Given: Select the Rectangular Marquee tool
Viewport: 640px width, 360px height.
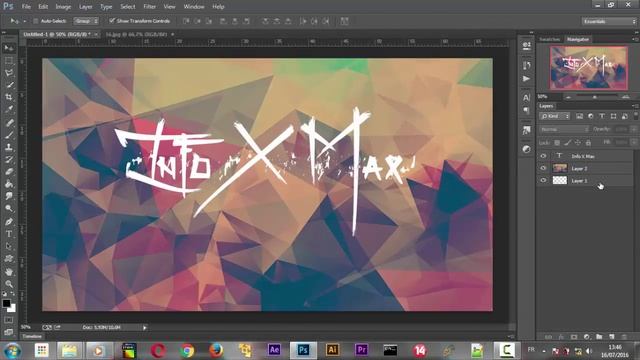Looking at the screenshot, I should 9,60.
